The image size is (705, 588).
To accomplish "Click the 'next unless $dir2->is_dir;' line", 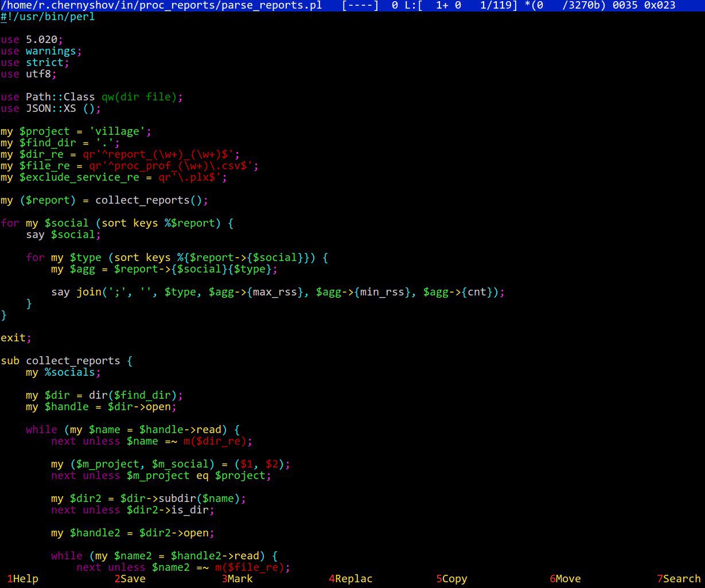I will coord(133,510).
